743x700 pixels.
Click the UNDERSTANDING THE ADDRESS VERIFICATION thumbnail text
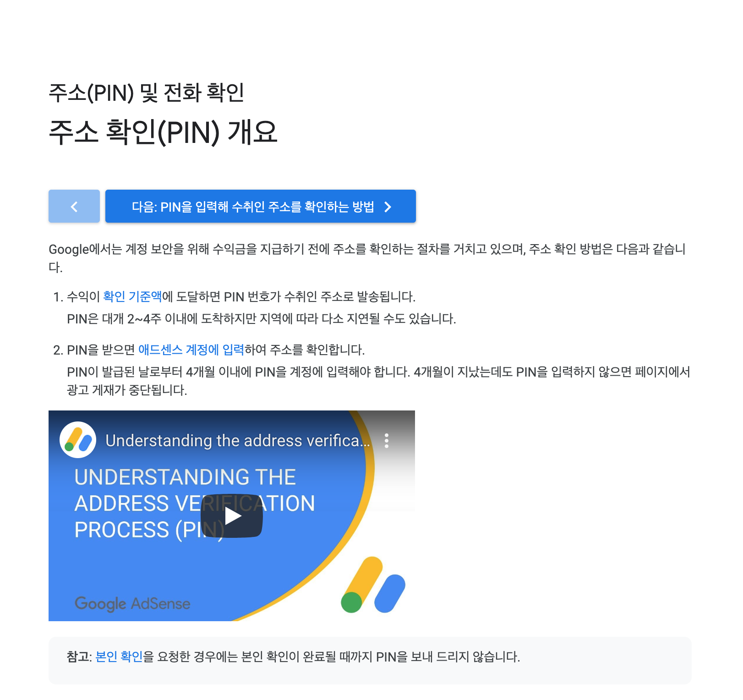195,503
